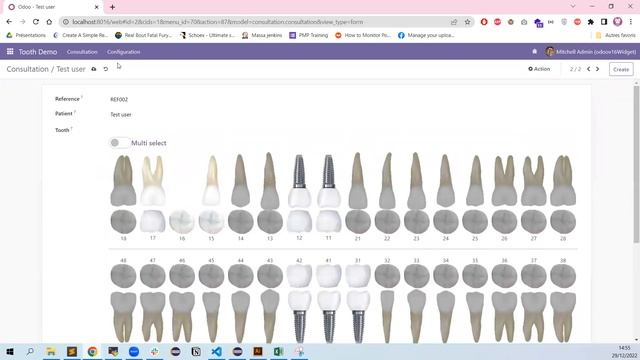Select tooth 21 side view
This screenshot has height=360, width=640.
[358, 180]
